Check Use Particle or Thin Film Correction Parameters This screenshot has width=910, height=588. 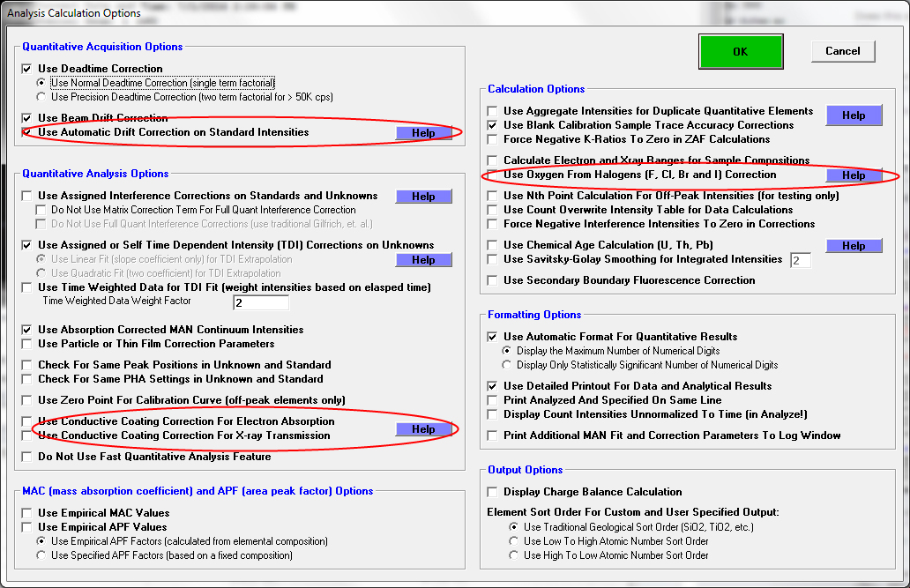point(27,344)
